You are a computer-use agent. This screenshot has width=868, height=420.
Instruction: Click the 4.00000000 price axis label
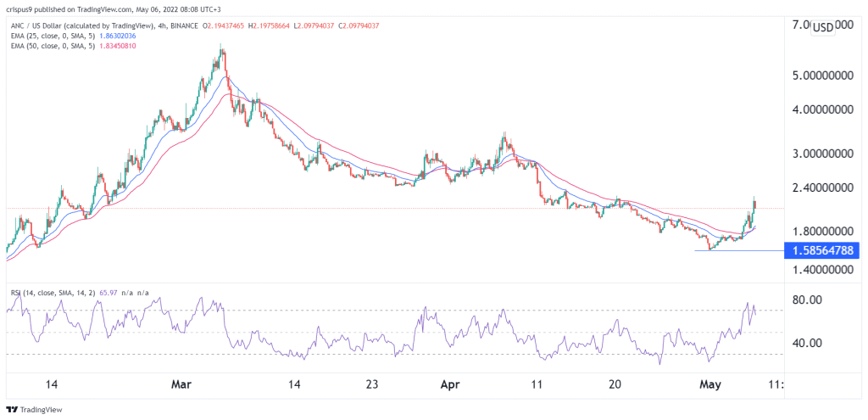(x=822, y=110)
